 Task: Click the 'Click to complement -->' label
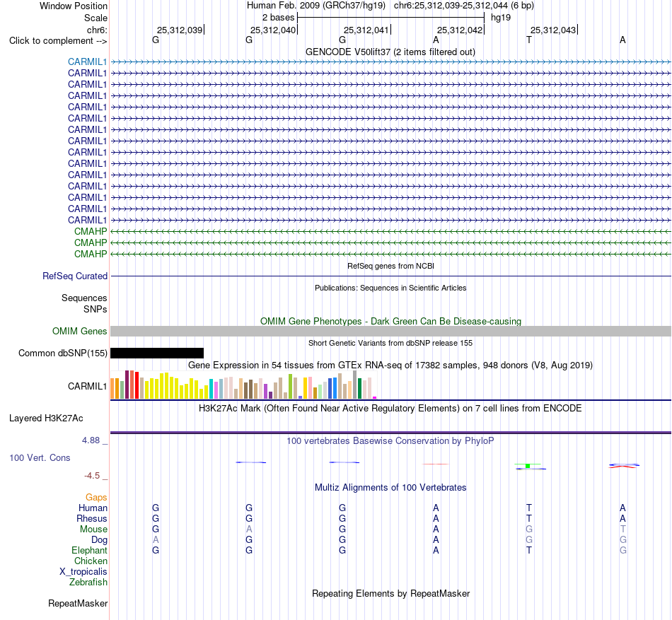coord(58,41)
